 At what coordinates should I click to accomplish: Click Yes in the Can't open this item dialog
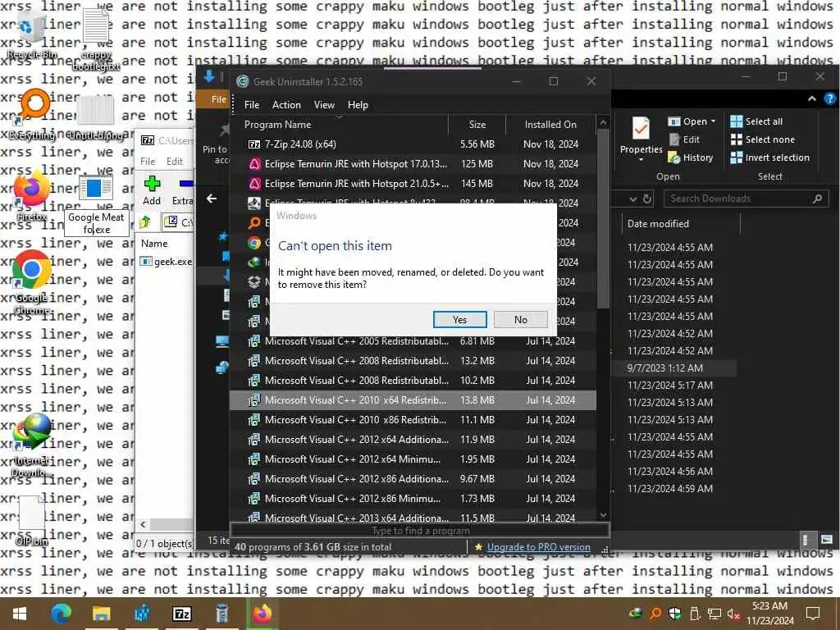click(x=459, y=319)
